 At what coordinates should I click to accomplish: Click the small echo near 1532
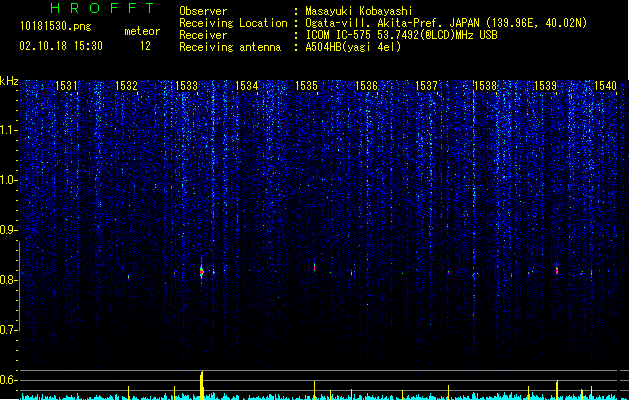[128, 277]
